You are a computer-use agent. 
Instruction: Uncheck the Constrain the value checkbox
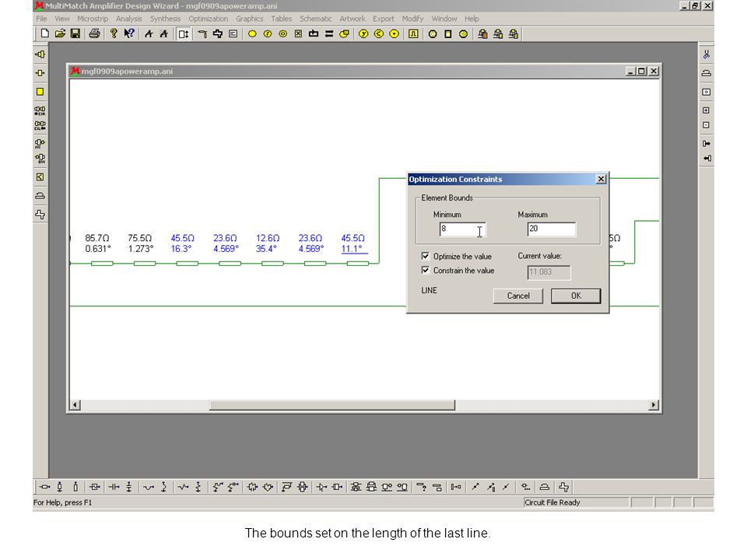(426, 271)
